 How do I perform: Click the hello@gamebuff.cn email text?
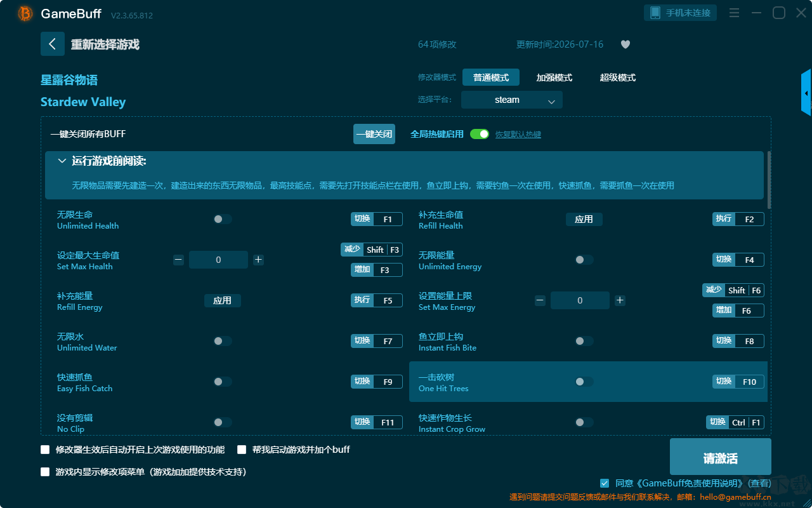pos(736,497)
